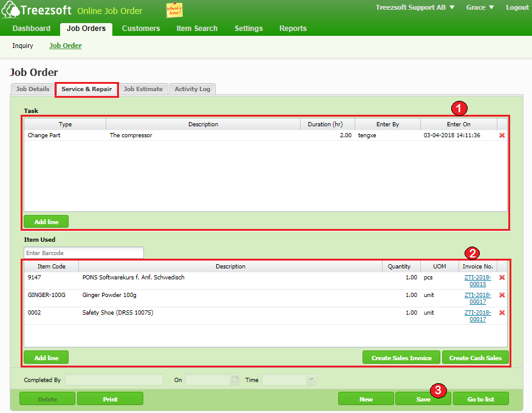Screen dimensions: 532x413
Task: Switch to the Job Details tab
Action: pyautogui.click(x=32, y=89)
